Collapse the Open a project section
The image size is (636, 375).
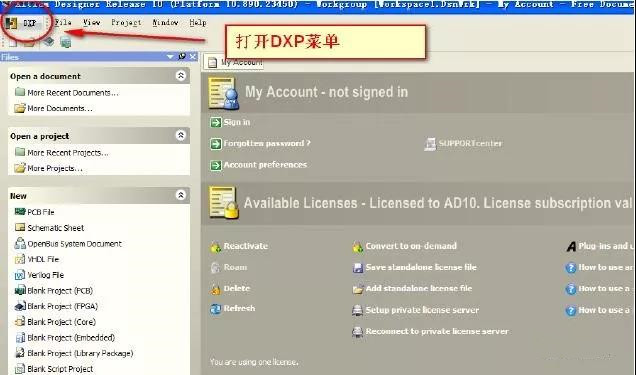click(x=180, y=135)
